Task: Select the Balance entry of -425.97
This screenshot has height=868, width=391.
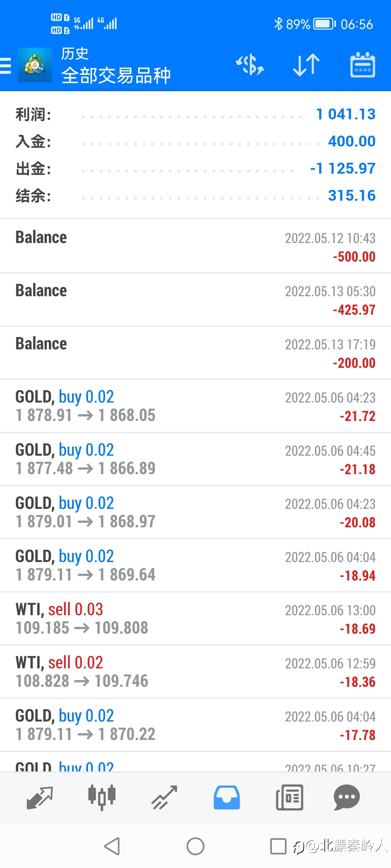Action: pyautogui.click(x=195, y=299)
